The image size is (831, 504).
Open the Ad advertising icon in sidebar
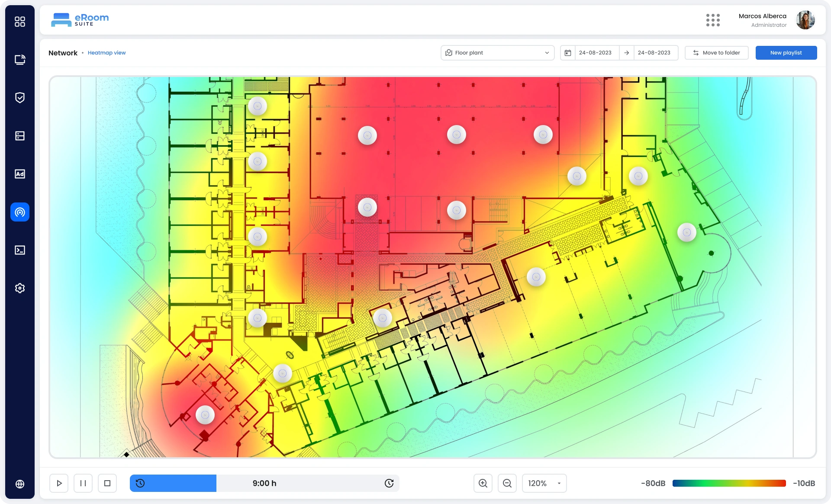(x=20, y=174)
